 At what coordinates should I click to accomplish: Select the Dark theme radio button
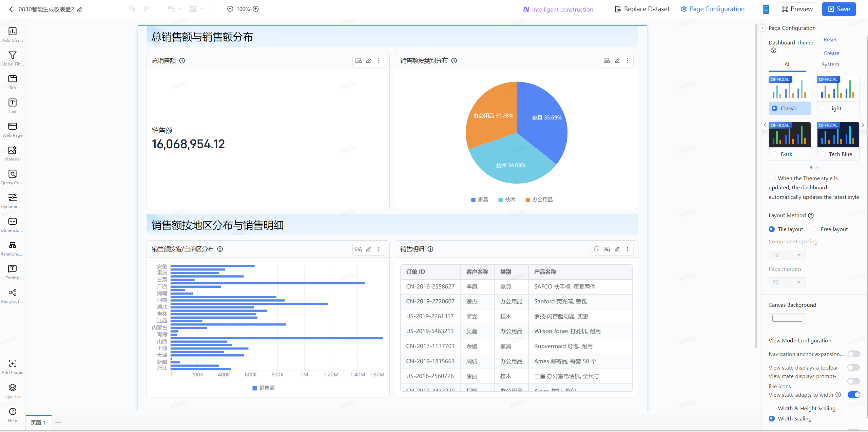point(774,154)
